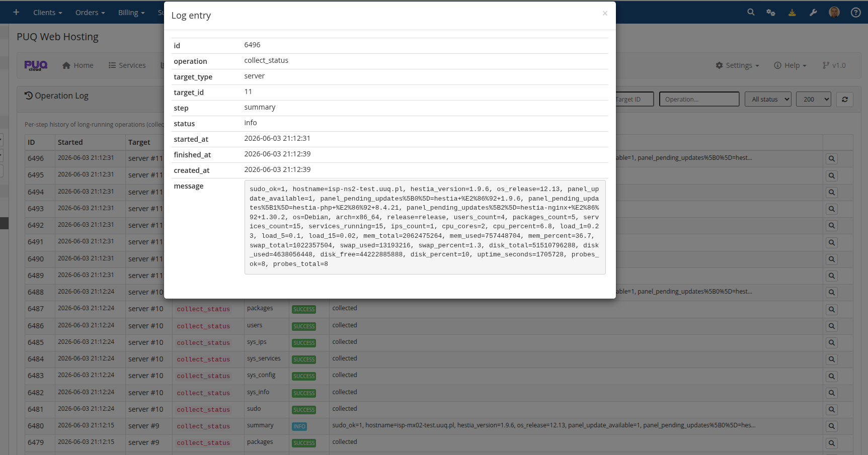Click packages step in row 6487
Image resolution: width=868 pixels, height=455 pixels.
(x=260, y=308)
